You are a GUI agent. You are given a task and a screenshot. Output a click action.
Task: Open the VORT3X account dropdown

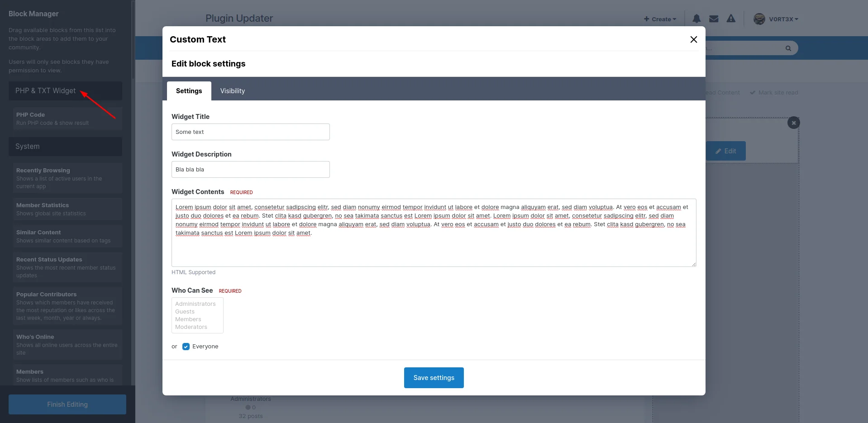[783, 19]
